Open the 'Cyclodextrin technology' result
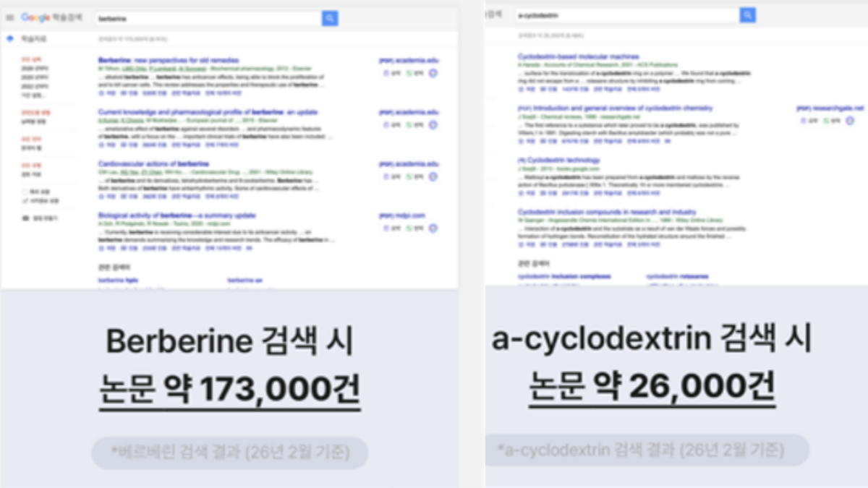The width and height of the screenshot is (868, 488). click(558, 160)
